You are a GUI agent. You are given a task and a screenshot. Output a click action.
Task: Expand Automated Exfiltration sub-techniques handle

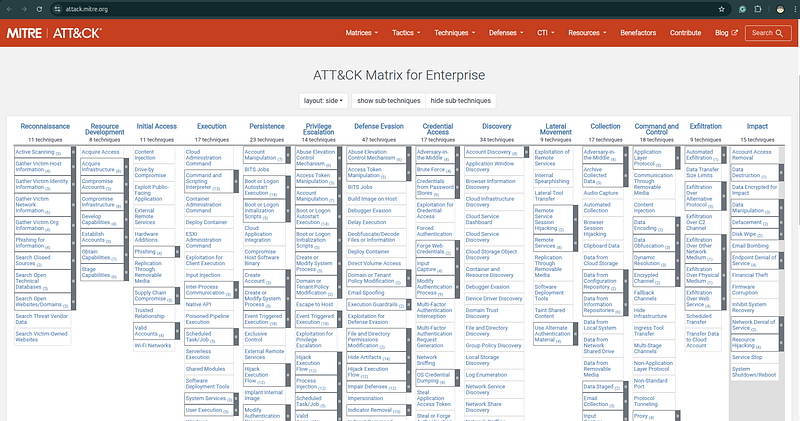point(723,155)
